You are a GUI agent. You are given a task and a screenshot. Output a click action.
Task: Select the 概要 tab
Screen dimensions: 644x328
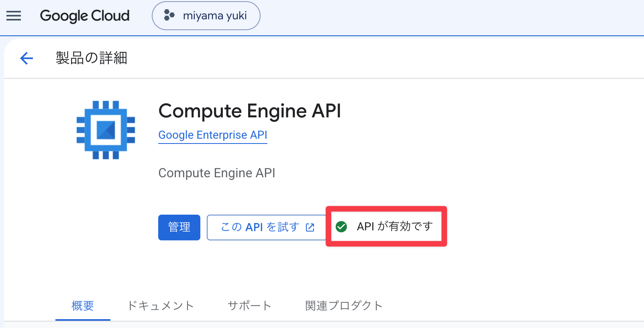(83, 306)
